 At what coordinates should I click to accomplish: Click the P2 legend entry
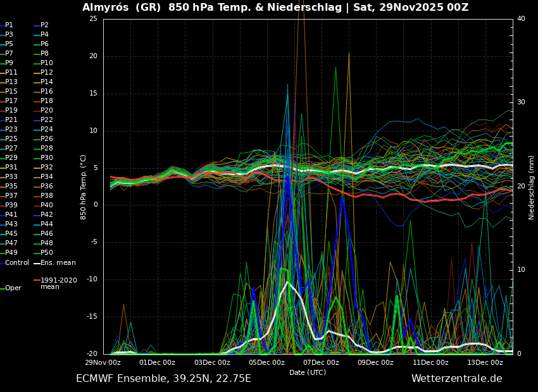point(44,25)
